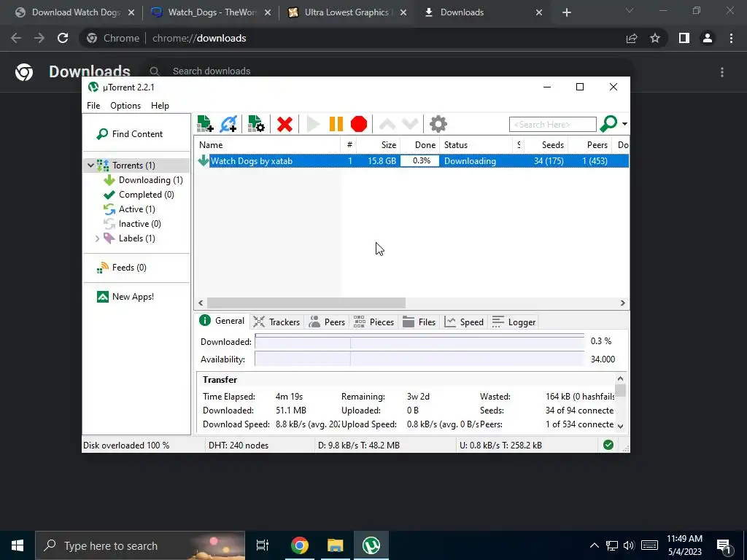This screenshot has height=560, width=747.
Task: Expand the Labels tree node
Action: click(97, 238)
